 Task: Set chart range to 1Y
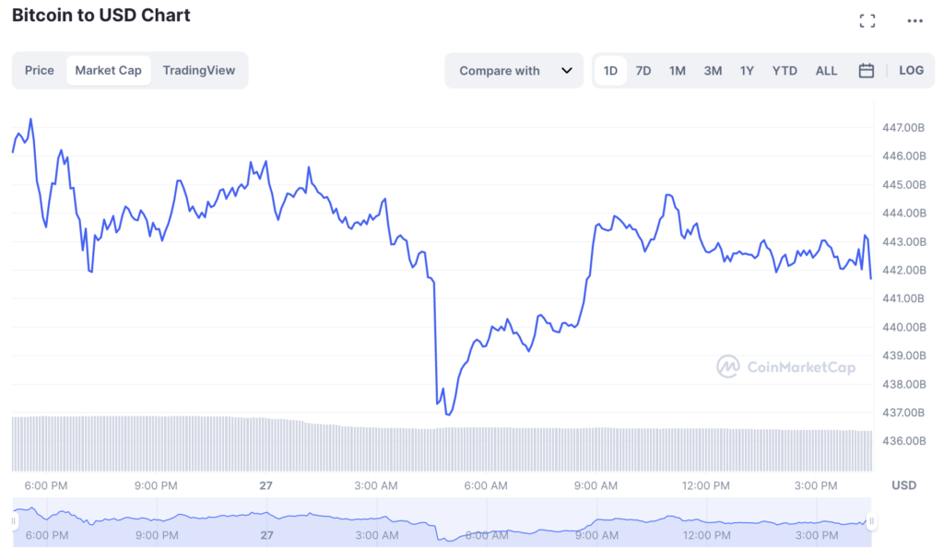coord(747,71)
